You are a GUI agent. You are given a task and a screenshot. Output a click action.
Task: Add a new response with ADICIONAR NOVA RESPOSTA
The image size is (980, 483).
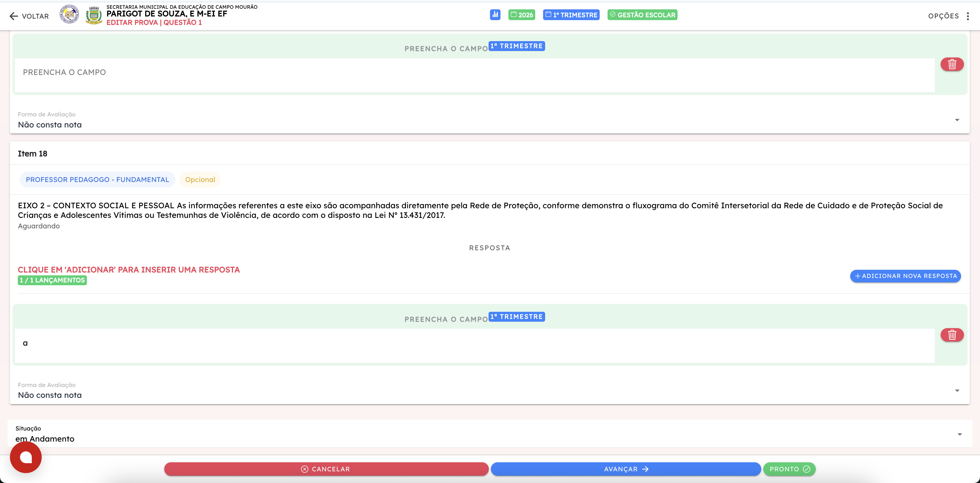pyautogui.click(x=905, y=276)
